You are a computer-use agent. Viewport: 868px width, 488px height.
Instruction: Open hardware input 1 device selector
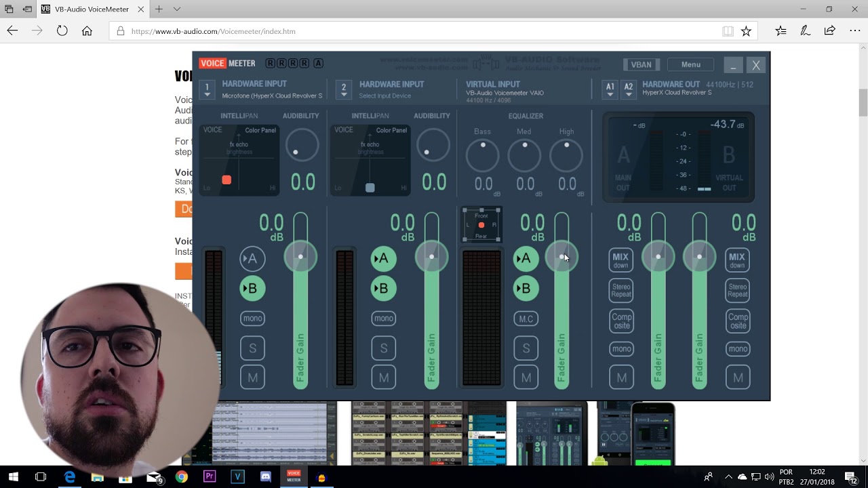tap(208, 89)
